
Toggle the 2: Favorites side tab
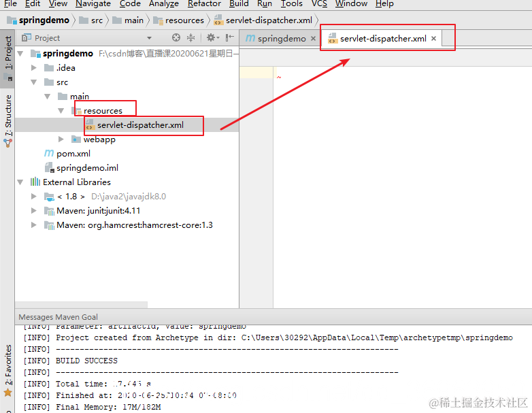click(x=8, y=370)
